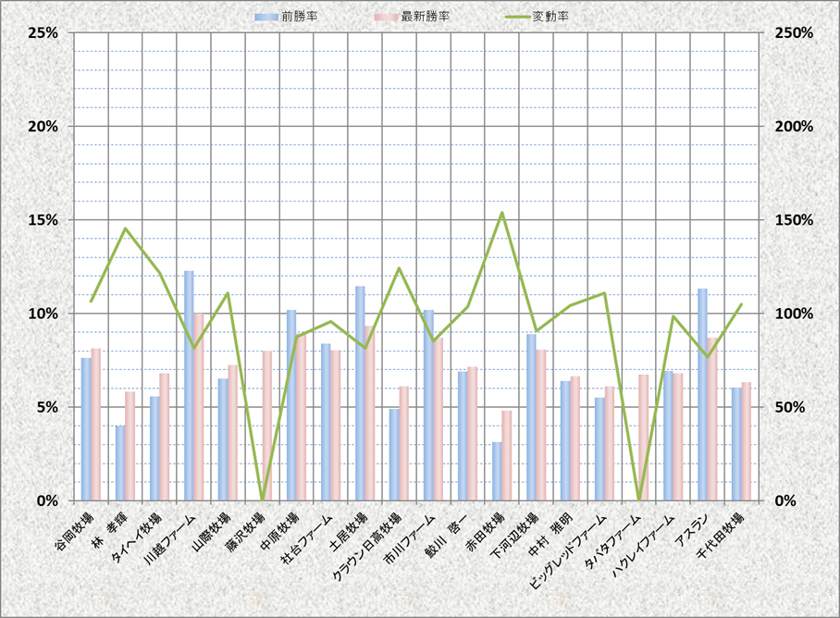
Task: Click the 谷岡牧場 category axis label
Action: pos(75,528)
